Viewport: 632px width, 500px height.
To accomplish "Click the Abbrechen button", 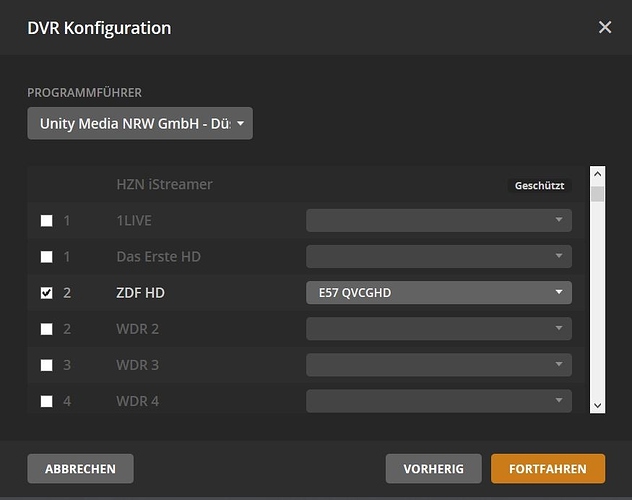I will 80,469.
